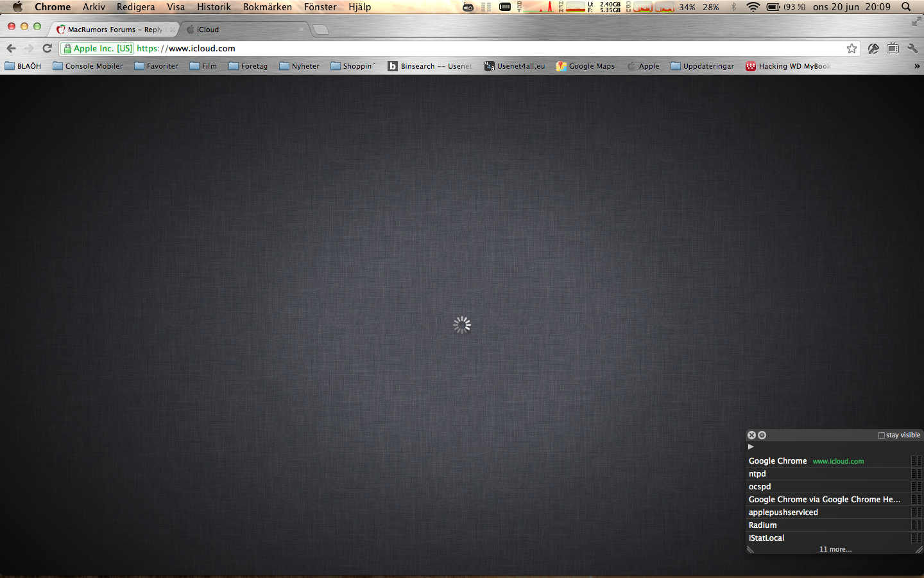Open the battery status menu
This screenshot has width=924, height=578.
786,7
